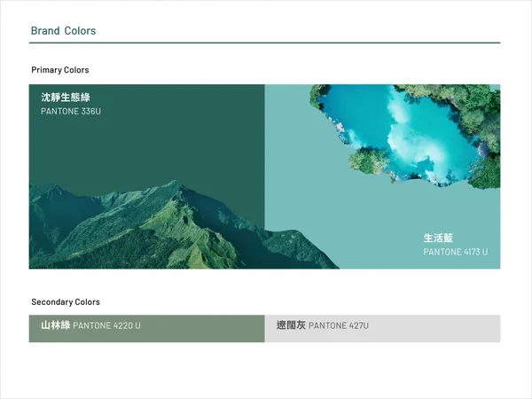Select the 沈靜生態綠 color name text

pos(66,98)
